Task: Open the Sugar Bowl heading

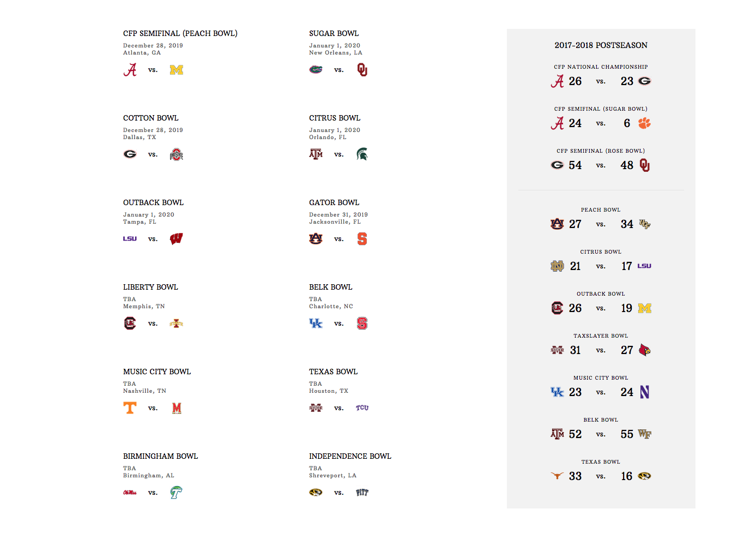Action: [334, 33]
